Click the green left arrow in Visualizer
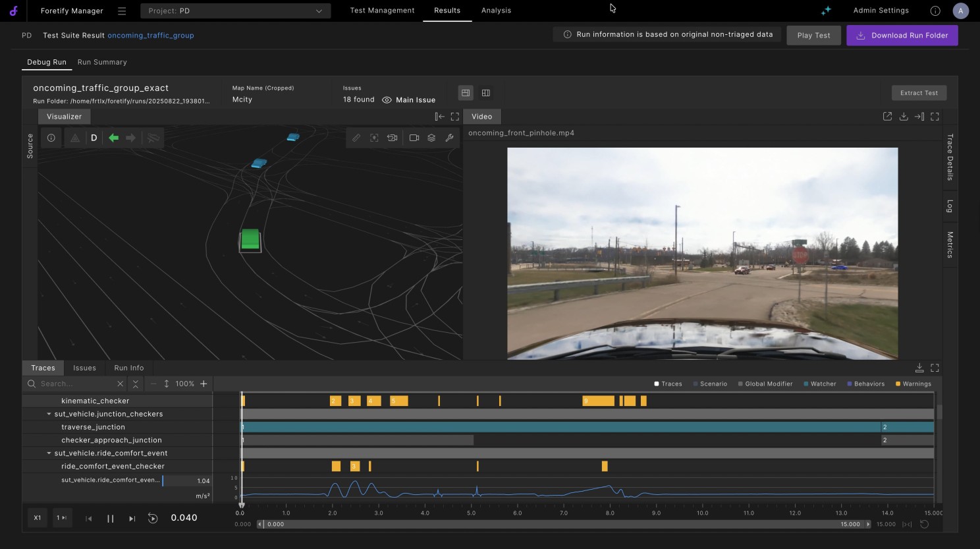This screenshot has width=980, height=549. [113, 138]
